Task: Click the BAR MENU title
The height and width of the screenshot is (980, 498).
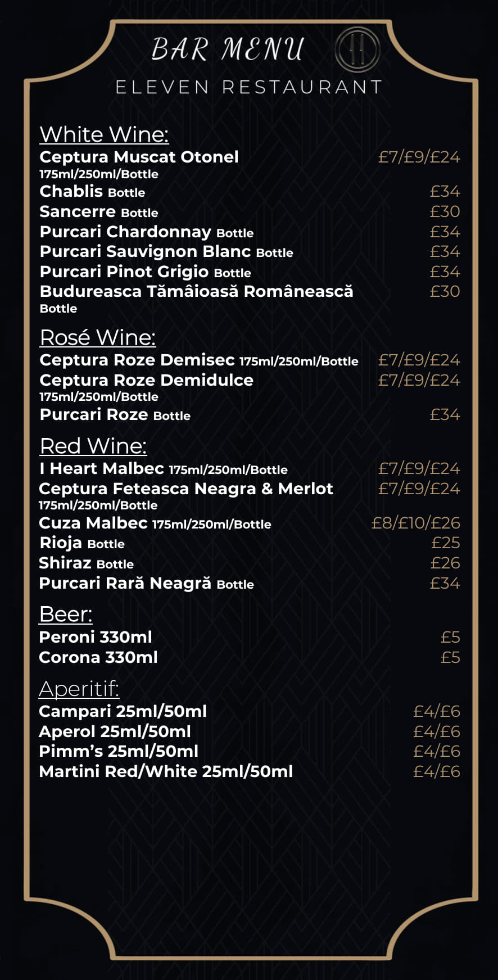Action: click(228, 49)
